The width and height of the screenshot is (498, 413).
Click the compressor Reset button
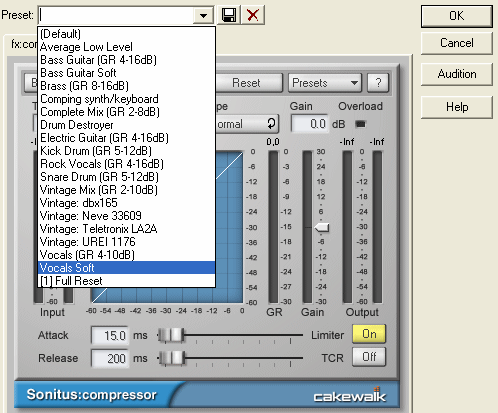coord(249,82)
